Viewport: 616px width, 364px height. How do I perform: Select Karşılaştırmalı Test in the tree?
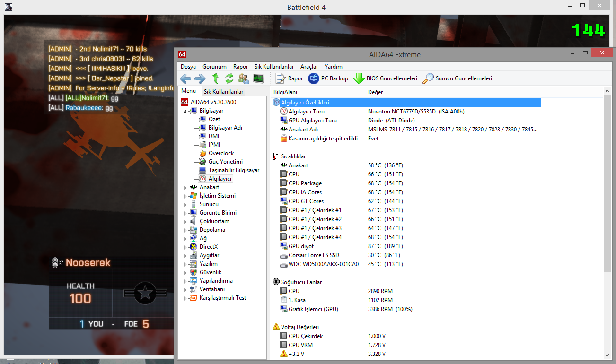[222, 298]
